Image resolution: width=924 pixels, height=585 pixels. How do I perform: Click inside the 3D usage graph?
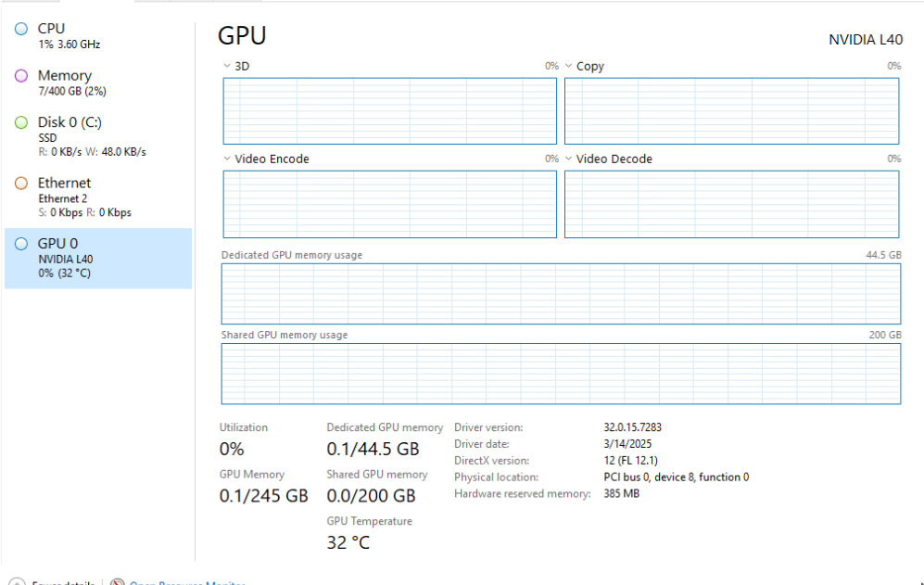pyautogui.click(x=389, y=111)
